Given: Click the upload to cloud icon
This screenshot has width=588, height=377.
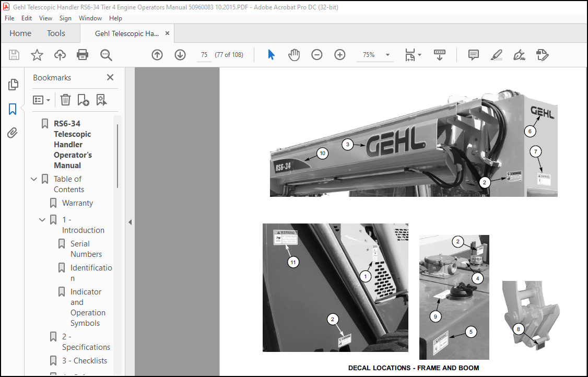Looking at the screenshot, I should click(60, 55).
